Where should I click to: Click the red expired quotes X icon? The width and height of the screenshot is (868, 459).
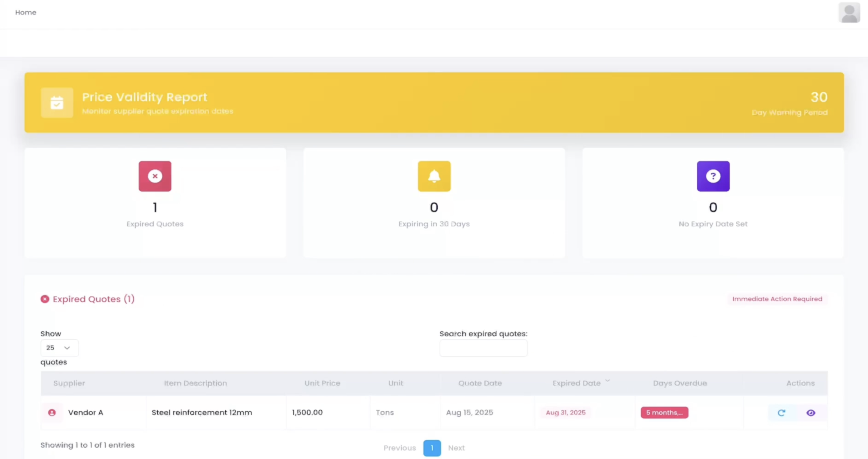coord(155,176)
